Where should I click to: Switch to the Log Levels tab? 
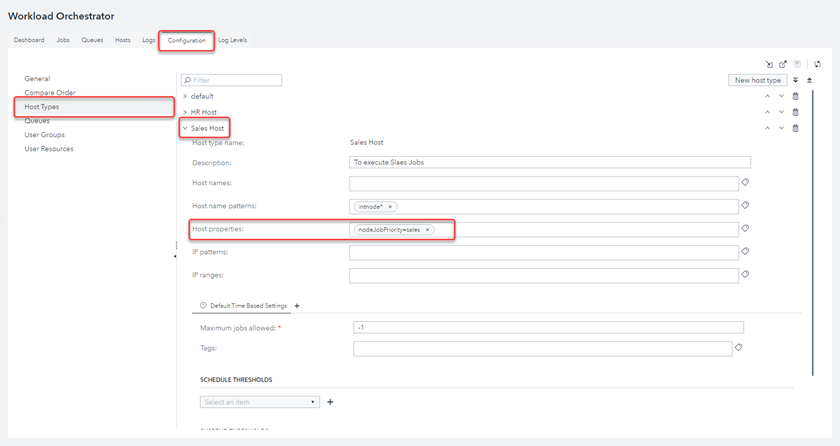[232, 40]
